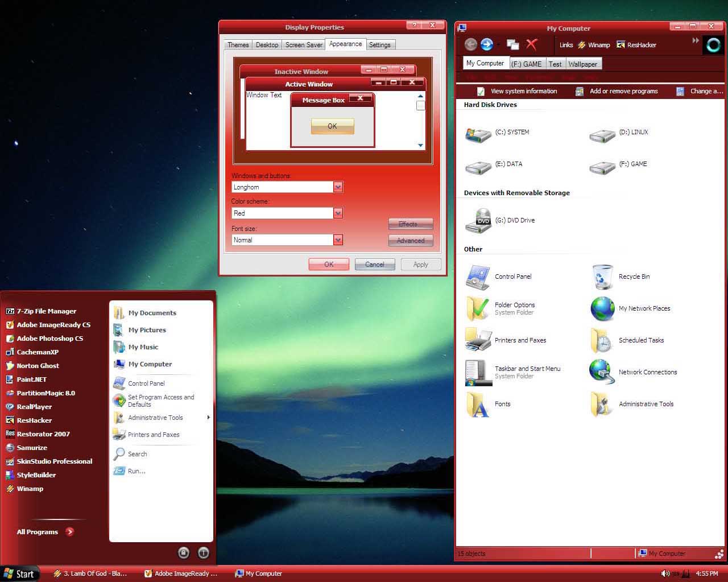
Task: Click the View system information link
Action: click(x=523, y=91)
